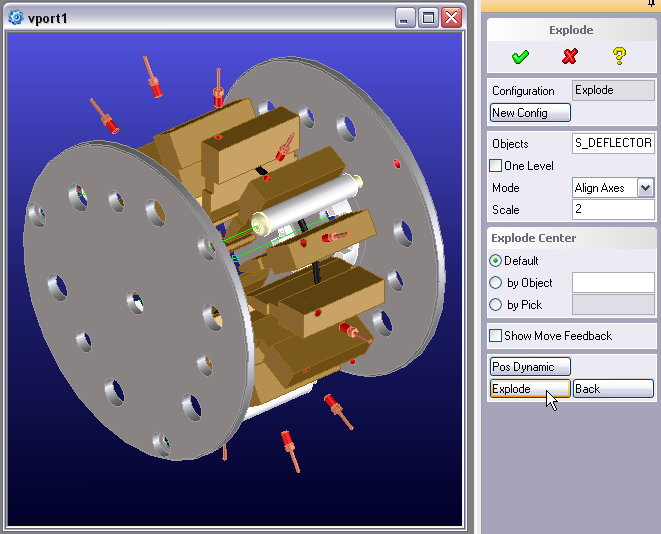Minimize the vport1 viewport window
Screen dimensions: 661x534
tap(405, 18)
